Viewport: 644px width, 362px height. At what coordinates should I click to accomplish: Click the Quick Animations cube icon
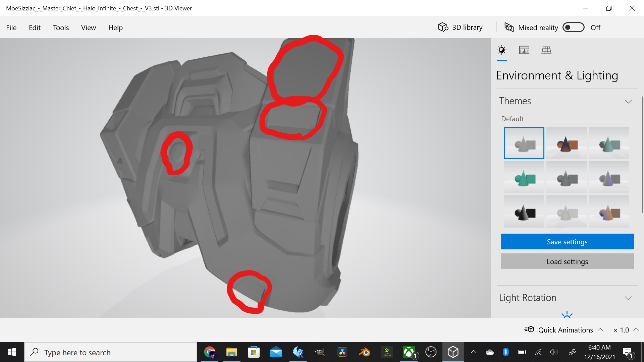tap(529, 329)
